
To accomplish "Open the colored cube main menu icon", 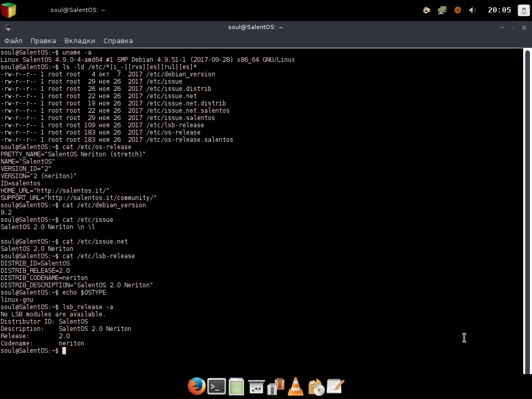I will click(x=8, y=10).
